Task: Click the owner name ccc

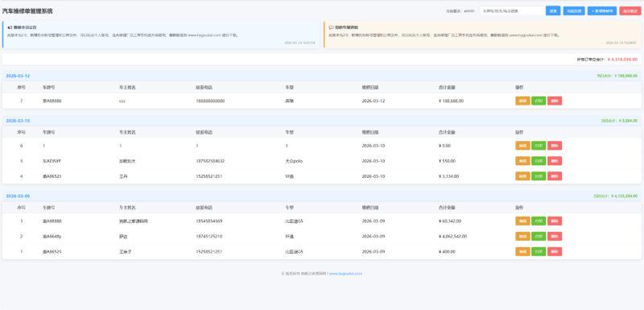Action: 122,101
